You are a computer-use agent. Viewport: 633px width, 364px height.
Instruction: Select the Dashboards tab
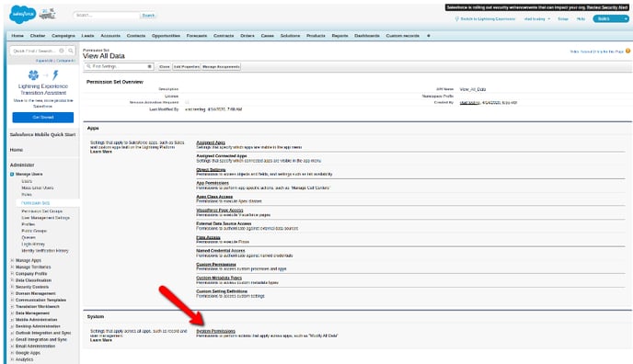pos(367,36)
